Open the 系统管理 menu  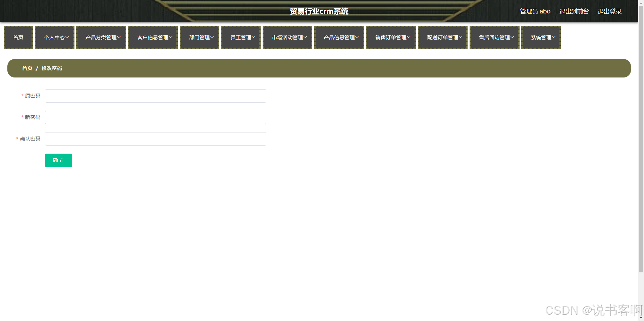[541, 37]
